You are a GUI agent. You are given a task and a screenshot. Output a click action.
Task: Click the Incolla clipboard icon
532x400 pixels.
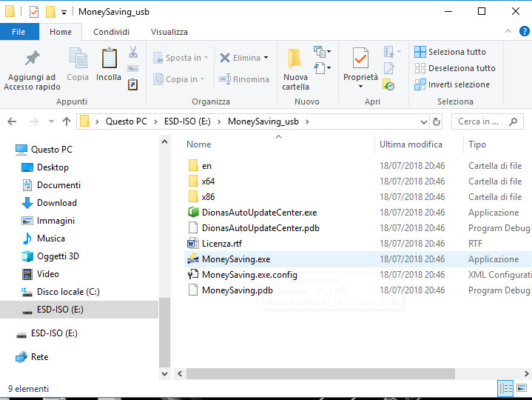[x=109, y=58]
